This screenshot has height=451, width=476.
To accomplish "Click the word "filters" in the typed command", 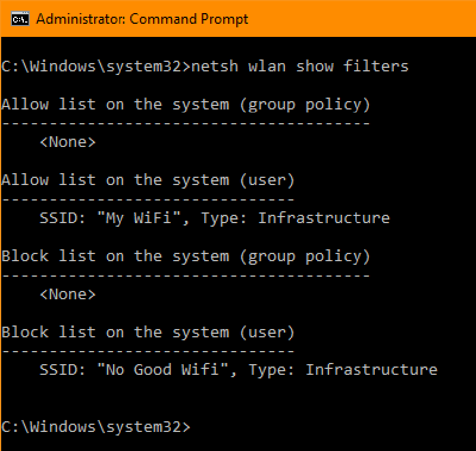I will [x=375, y=66].
